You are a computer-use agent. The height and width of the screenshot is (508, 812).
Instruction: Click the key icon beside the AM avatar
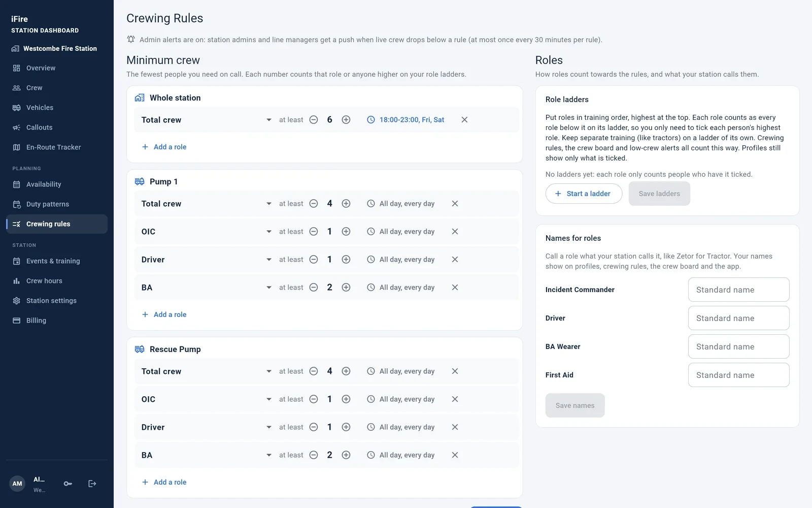(x=67, y=484)
